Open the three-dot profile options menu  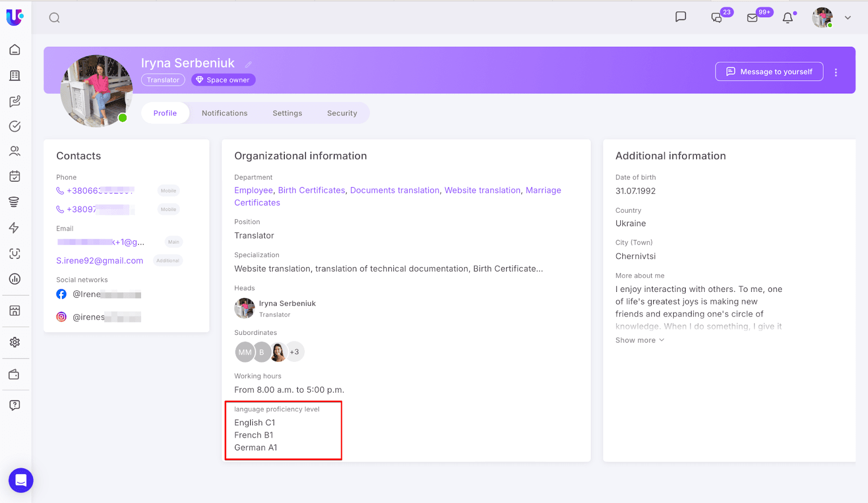[835, 72]
